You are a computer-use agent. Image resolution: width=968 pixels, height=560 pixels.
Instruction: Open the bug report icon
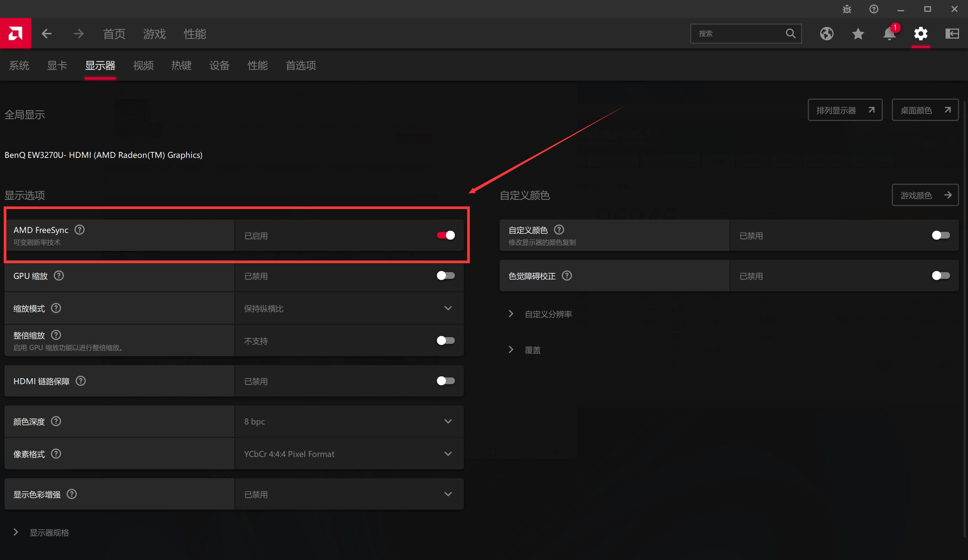tap(847, 9)
